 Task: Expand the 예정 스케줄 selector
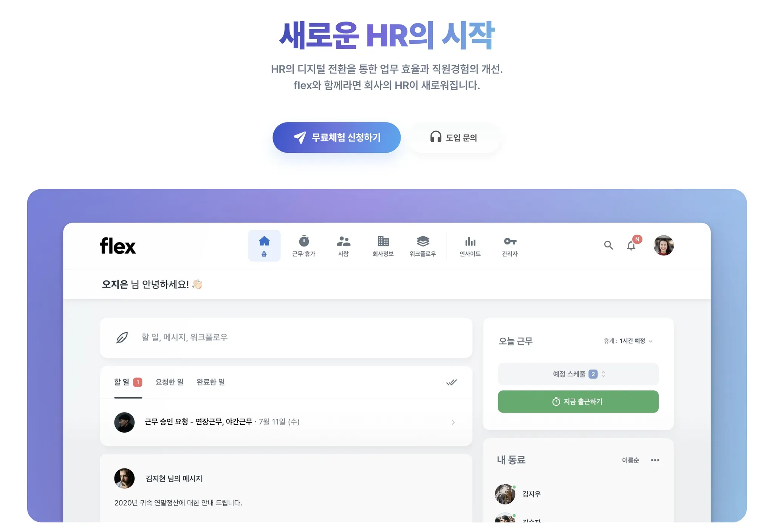pos(578,374)
